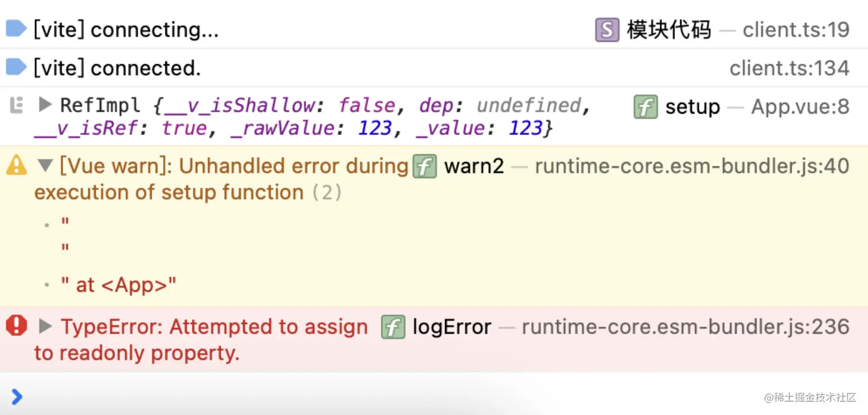Viewport: 868px width, 415px height.
Task: Click the green function icon beside logError
Action: [393, 327]
